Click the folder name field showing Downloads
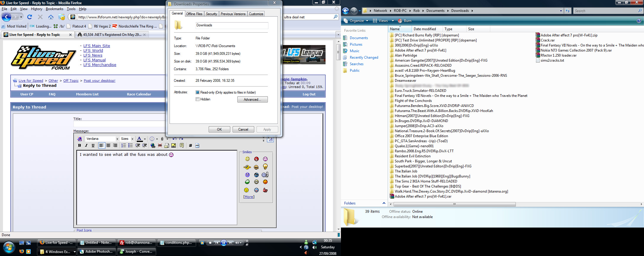The image size is (644, 256). coord(232,25)
